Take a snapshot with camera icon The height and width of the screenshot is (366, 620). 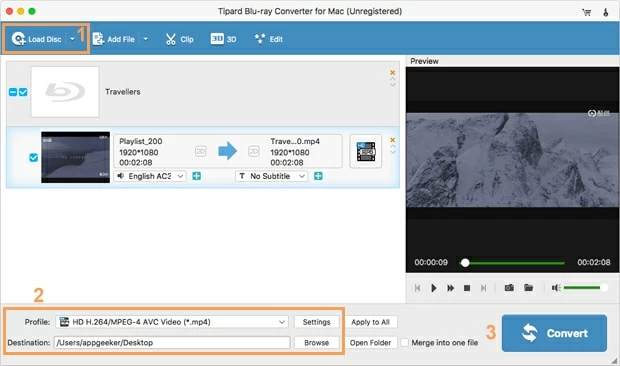click(509, 287)
